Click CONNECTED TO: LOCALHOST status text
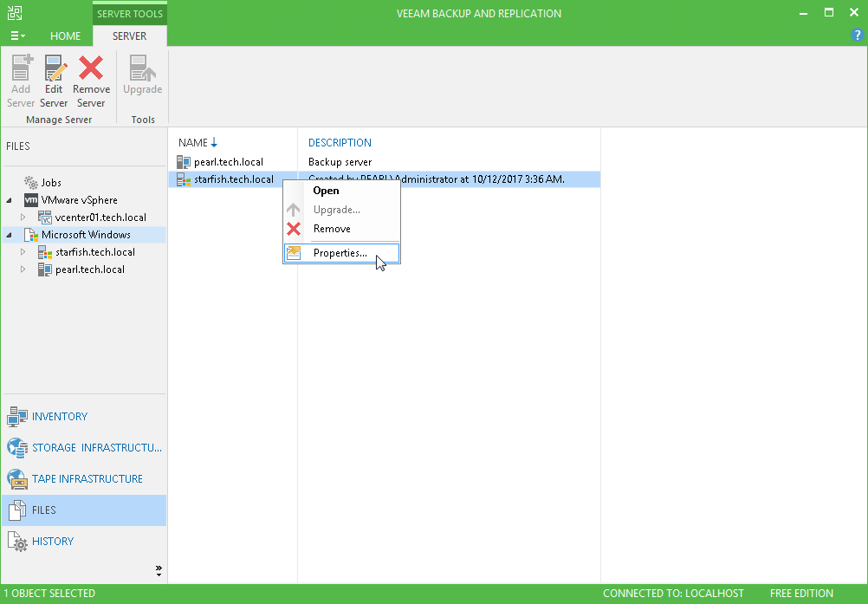Viewport: 868px width, 604px height. (x=673, y=594)
